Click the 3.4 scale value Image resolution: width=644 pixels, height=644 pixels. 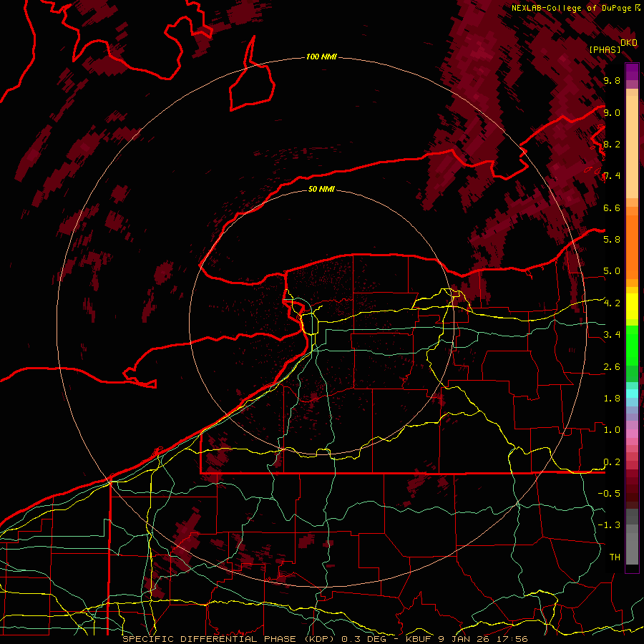click(612, 334)
